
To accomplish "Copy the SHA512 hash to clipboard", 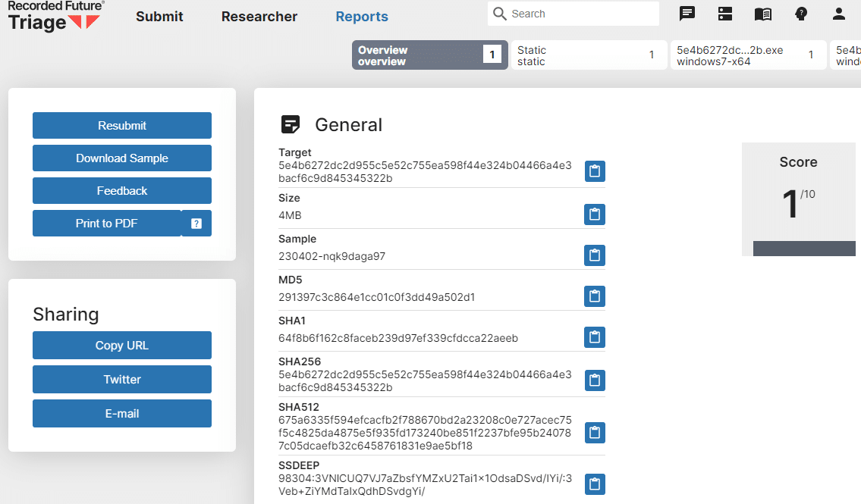I will [595, 433].
